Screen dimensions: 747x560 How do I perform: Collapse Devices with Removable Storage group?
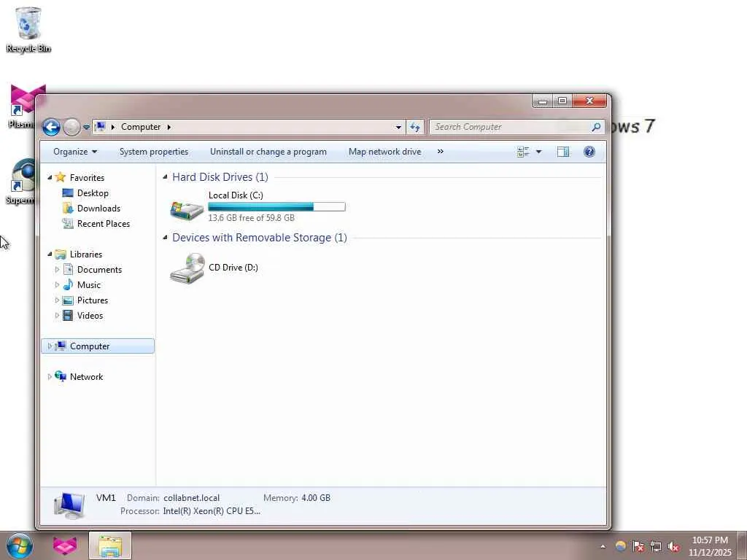166,238
